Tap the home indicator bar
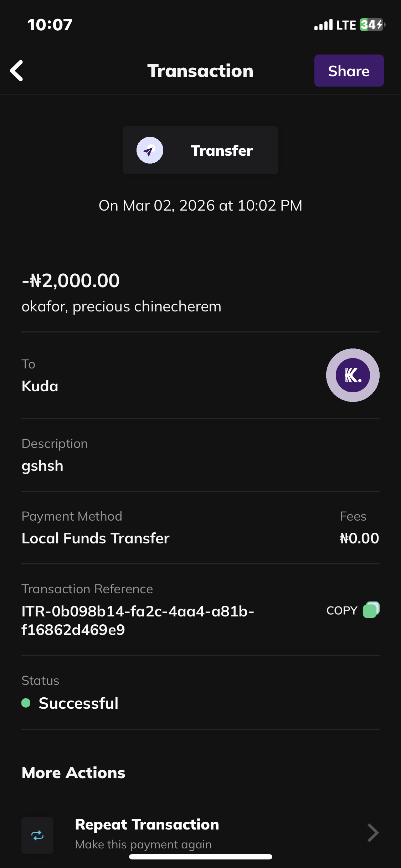 [x=200, y=857]
